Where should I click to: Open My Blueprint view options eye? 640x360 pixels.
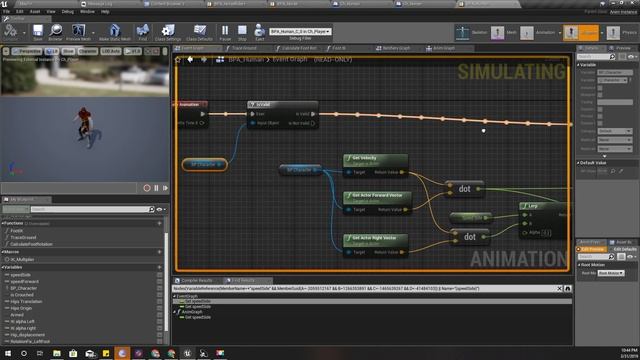click(x=161, y=209)
